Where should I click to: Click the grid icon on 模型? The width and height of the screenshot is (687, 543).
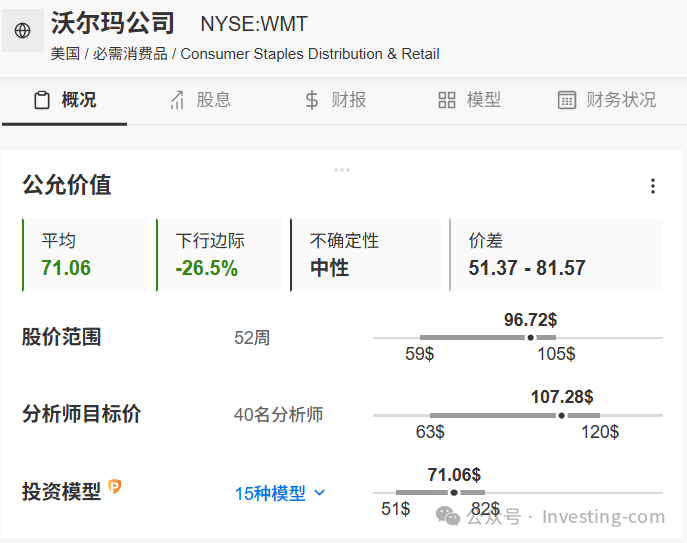447,100
